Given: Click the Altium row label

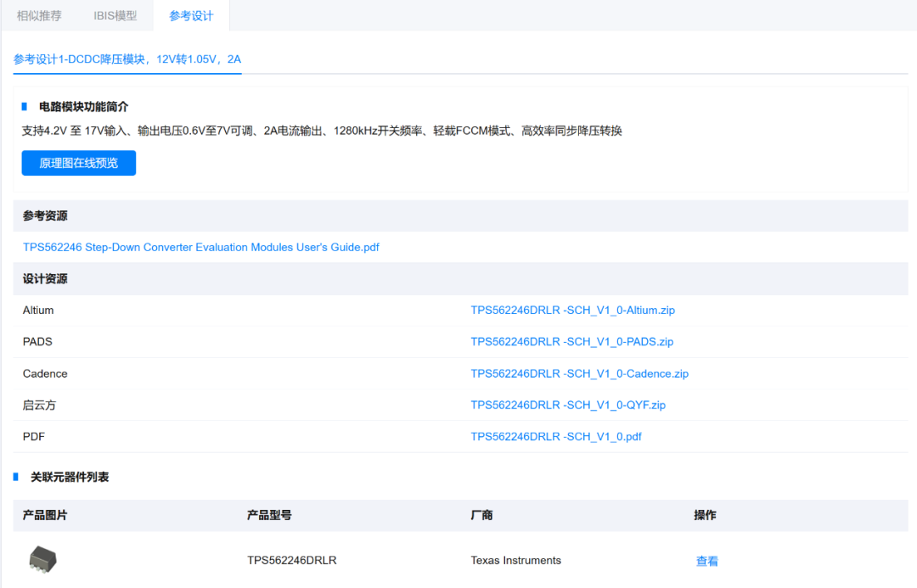Looking at the screenshot, I should 38,311.
